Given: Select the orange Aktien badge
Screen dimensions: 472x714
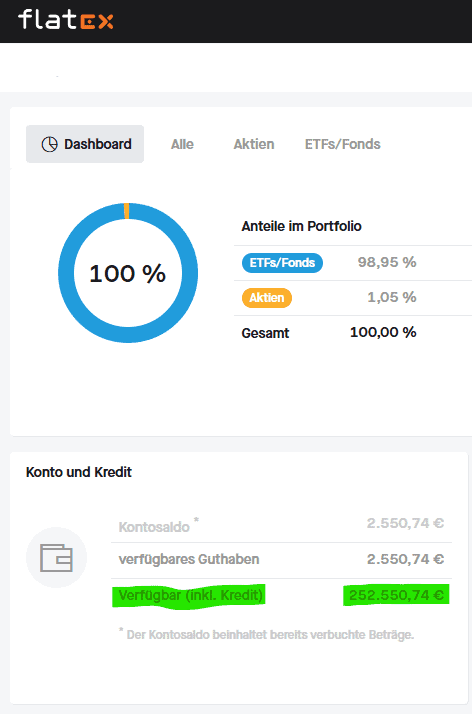Looking at the screenshot, I should [x=267, y=298].
